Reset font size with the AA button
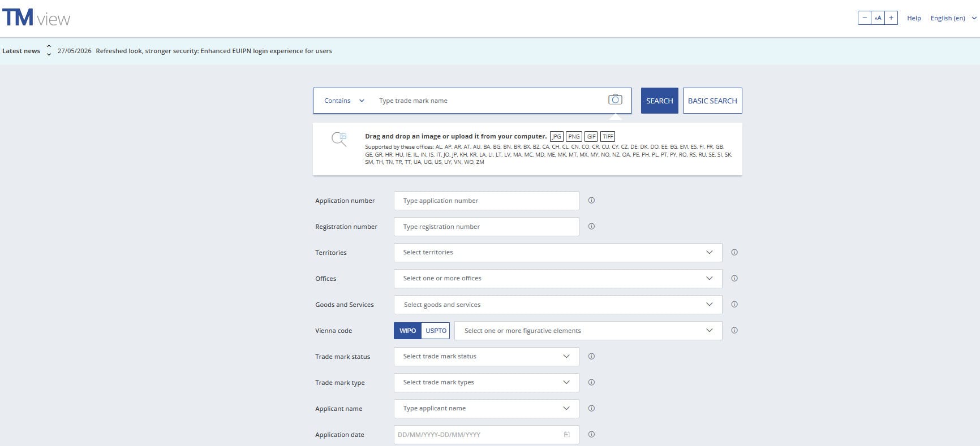The height and width of the screenshot is (446, 980). click(x=878, y=18)
